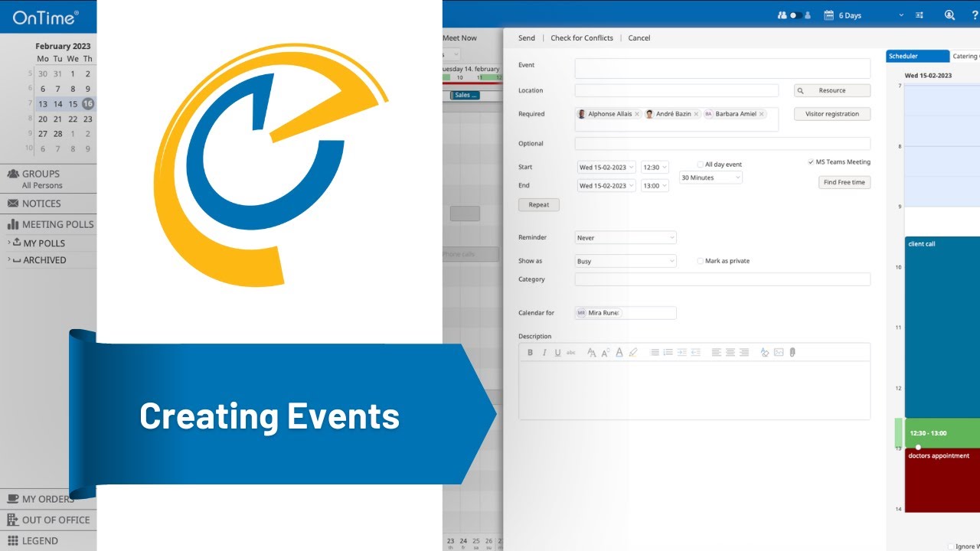Screen dimensions: 980x551
Task: Open NOTICES in the sidebar
Action: pos(48,204)
